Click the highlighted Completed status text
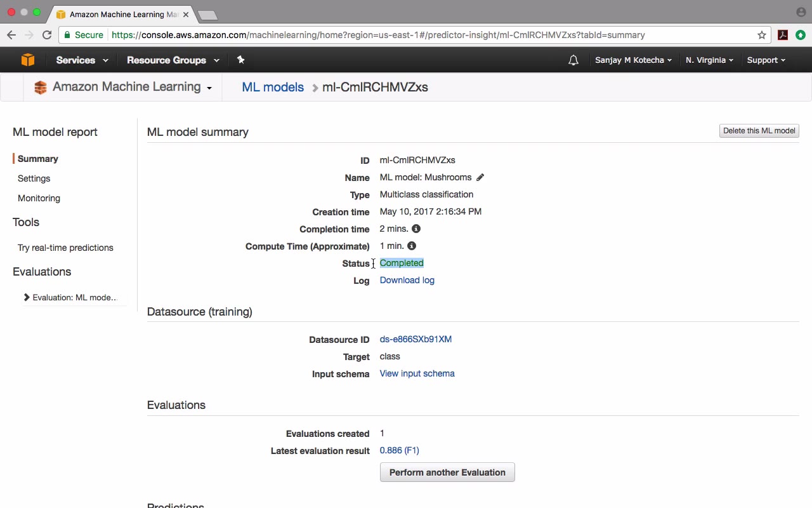The image size is (812, 508). point(402,263)
